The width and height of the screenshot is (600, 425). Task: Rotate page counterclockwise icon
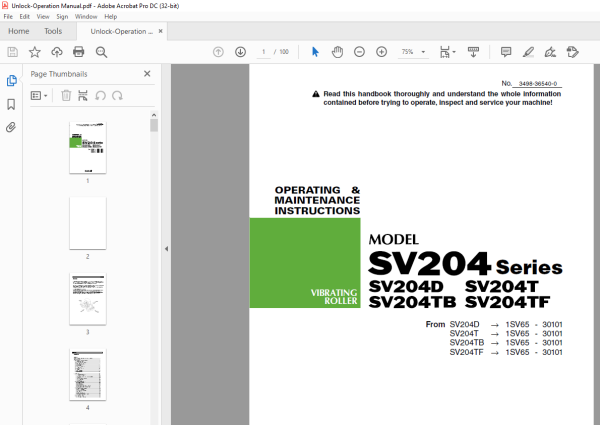pyautogui.click(x=100, y=95)
